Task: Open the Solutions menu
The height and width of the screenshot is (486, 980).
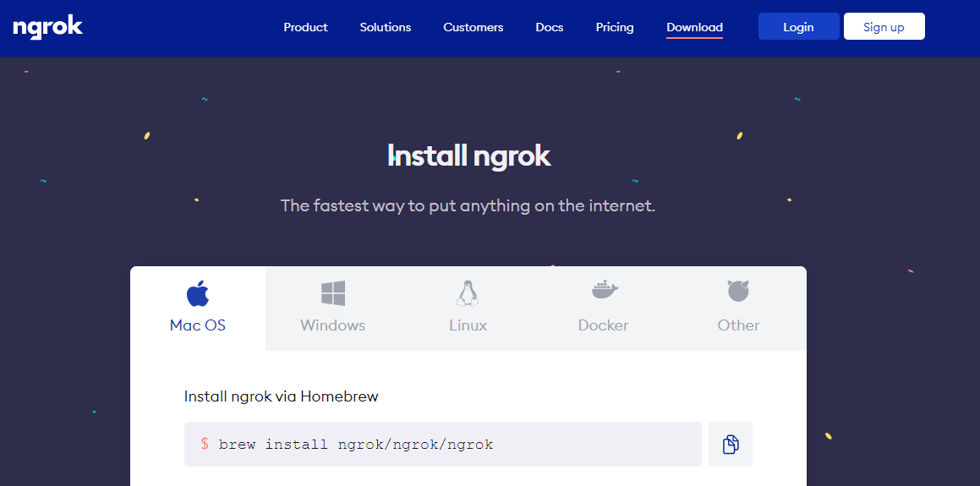Action: [x=386, y=28]
